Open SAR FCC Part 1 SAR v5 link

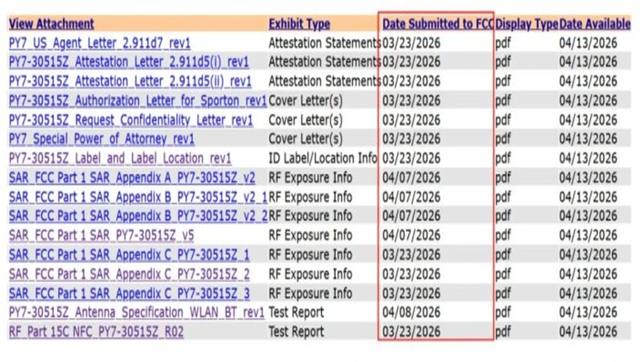point(101,235)
